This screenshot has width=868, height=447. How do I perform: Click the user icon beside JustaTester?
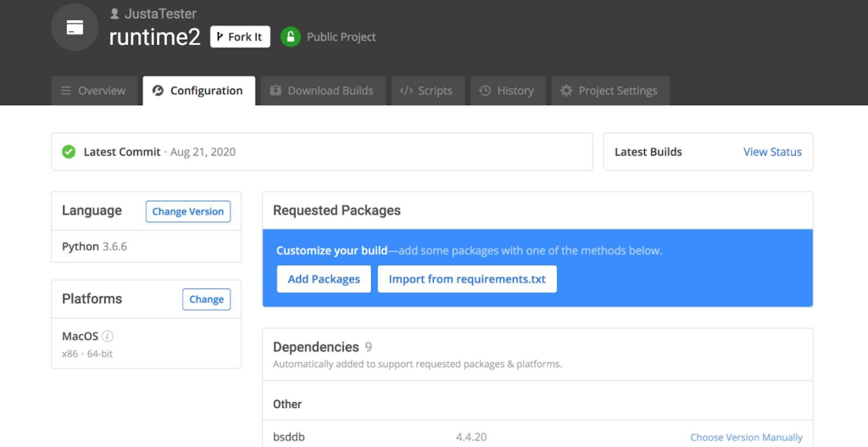(x=114, y=14)
